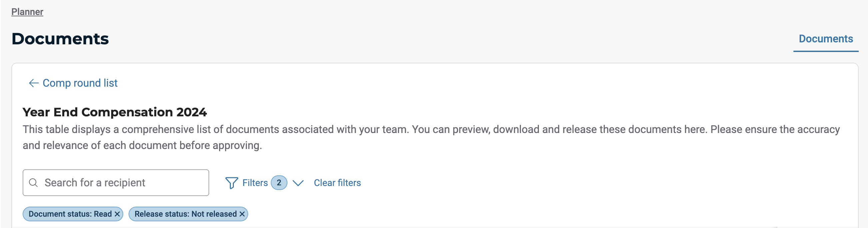
Task: Open the Filters panel via its label
Action: tap(255, 183)
